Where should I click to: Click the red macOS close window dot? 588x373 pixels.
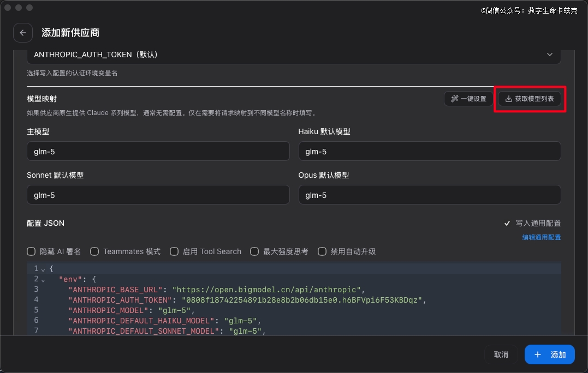click(8, 8)
